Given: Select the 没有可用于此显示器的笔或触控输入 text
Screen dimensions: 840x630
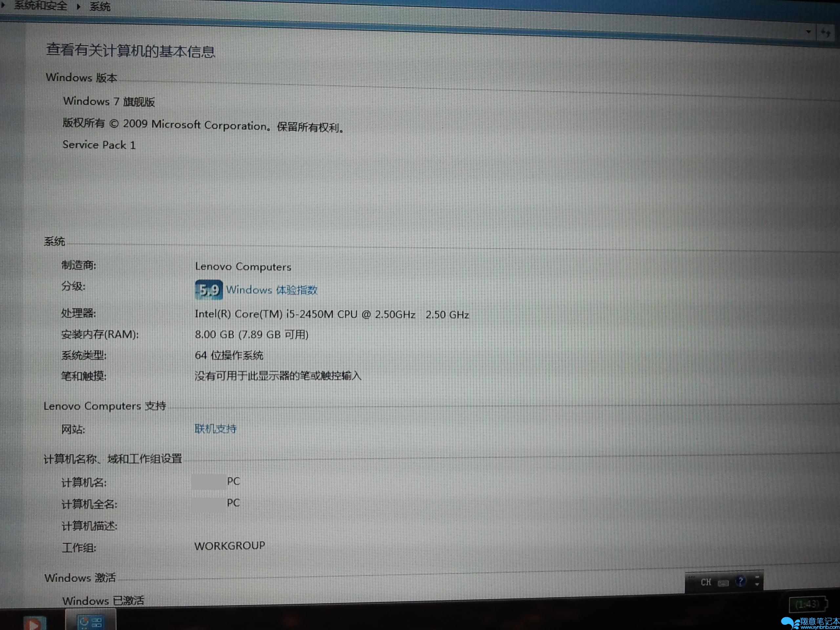Looking at the screenshot, I should [278, 376].
